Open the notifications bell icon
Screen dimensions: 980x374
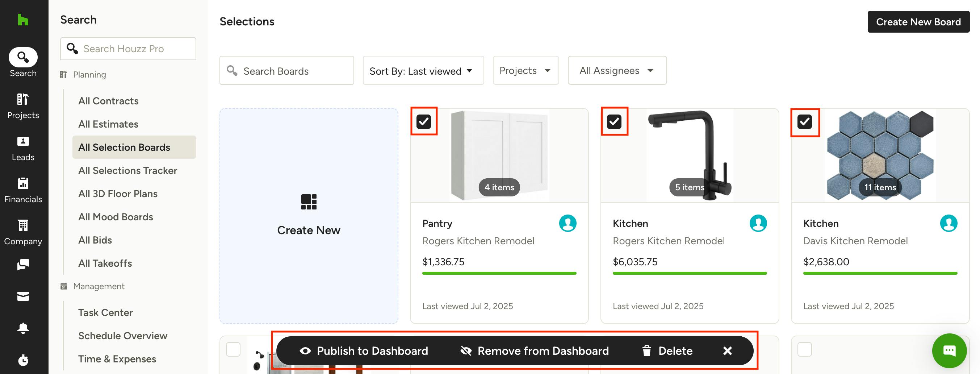coord(23,328)
